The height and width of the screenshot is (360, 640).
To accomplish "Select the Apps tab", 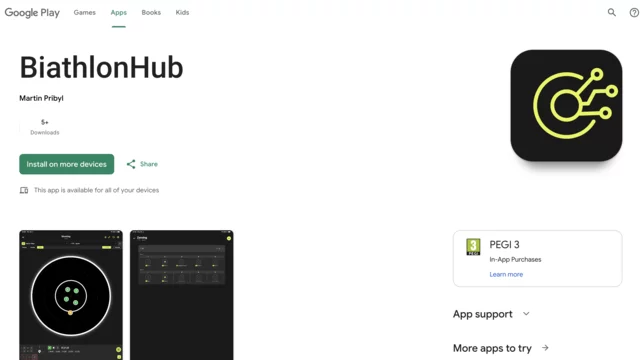I will point(119,13).
